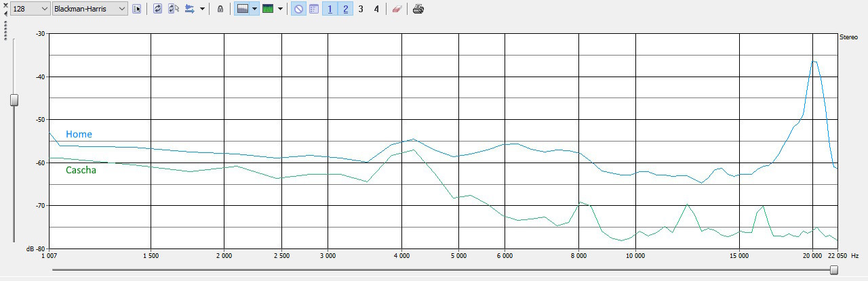Click the vertical dB zoom slider handle
Screen dimensions: 868x281
(x=14, y=100)
